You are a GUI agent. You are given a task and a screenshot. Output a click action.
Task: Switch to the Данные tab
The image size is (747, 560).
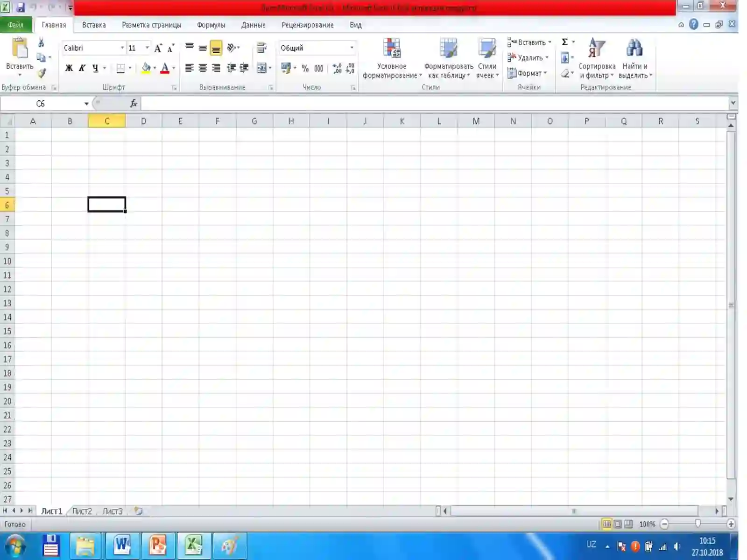254,25
